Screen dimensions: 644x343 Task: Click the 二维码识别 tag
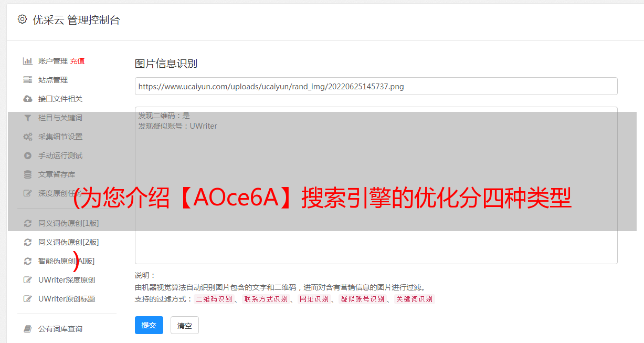[x=214, y=299]
